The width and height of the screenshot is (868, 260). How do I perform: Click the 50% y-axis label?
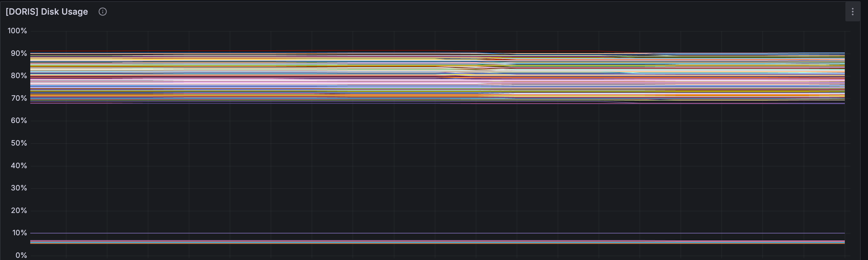(x=19, y=143)
